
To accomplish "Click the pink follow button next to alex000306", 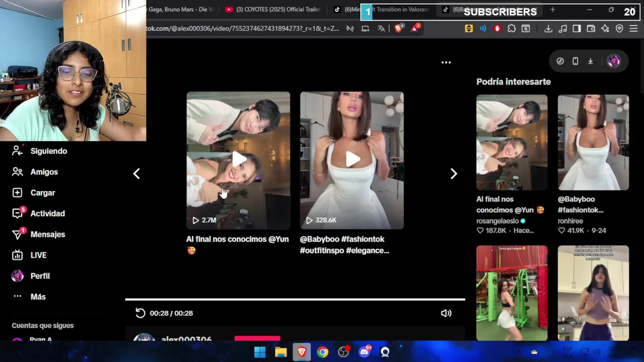I will 257,338.
